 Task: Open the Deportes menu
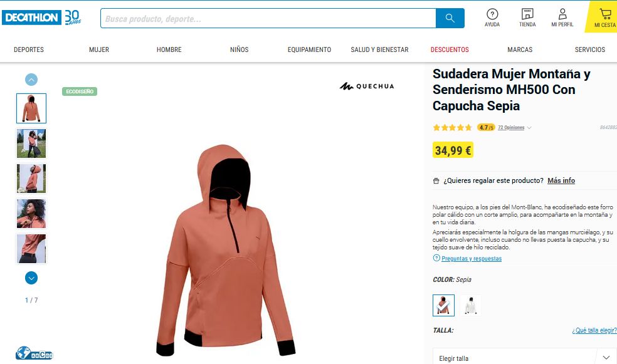(x=29, y=49)
